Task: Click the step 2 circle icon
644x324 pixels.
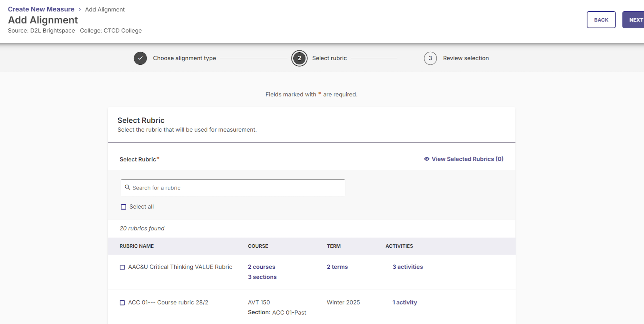Action: click(x=299, y=58)
